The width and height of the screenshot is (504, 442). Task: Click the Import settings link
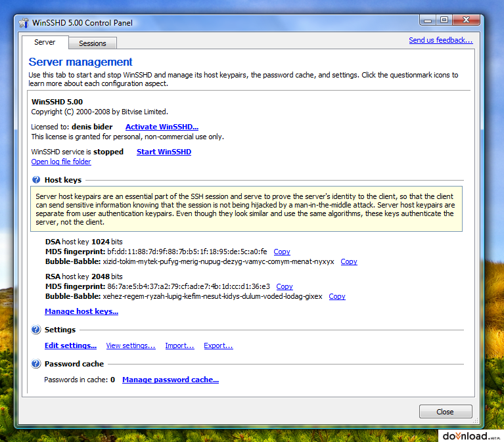(x=179, y=345)
